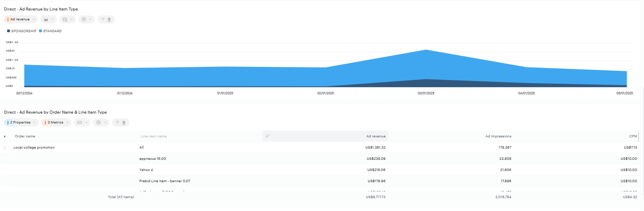Select the Local college promotion order row
Screen dimensions: 644x211
tap(34, 148)
